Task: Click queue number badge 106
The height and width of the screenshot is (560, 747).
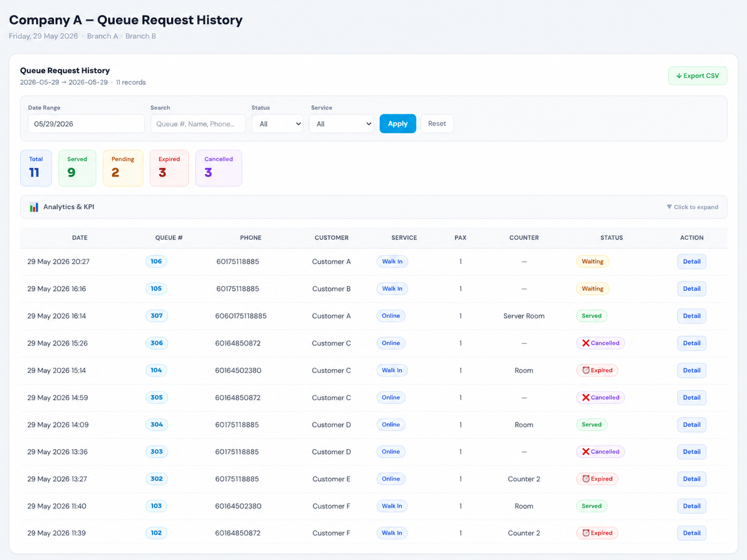Action: pyautogui.click(x=156, y=261)
